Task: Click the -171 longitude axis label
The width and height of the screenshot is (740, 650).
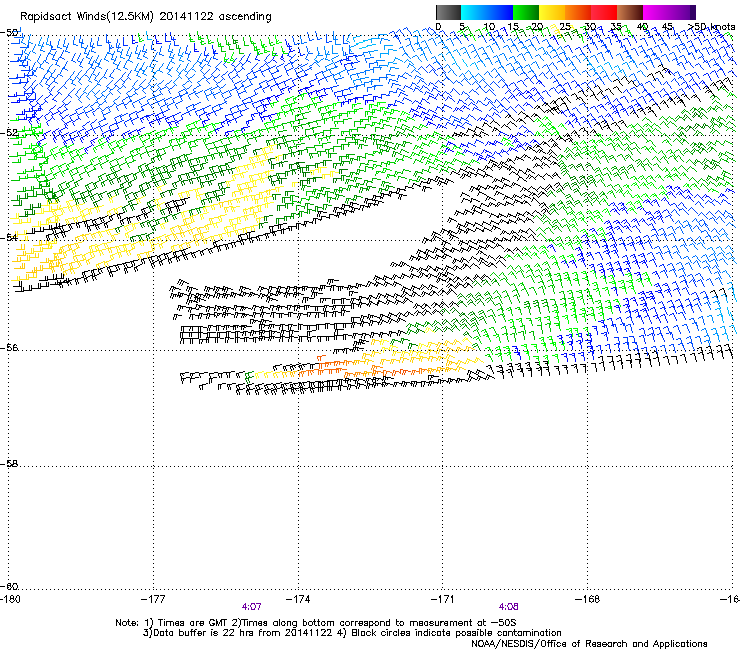Action: [x=443, y=599]
